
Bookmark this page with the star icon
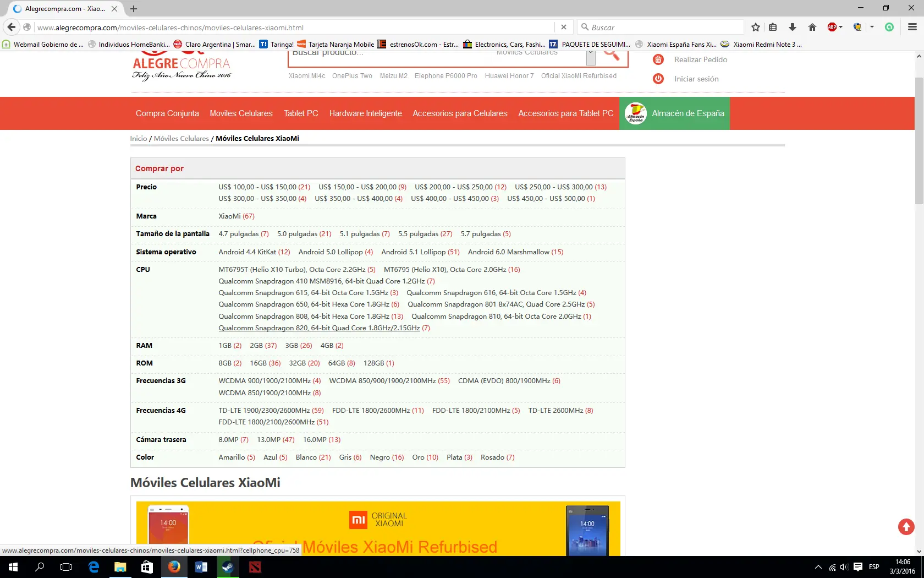(x=756, y=27)
